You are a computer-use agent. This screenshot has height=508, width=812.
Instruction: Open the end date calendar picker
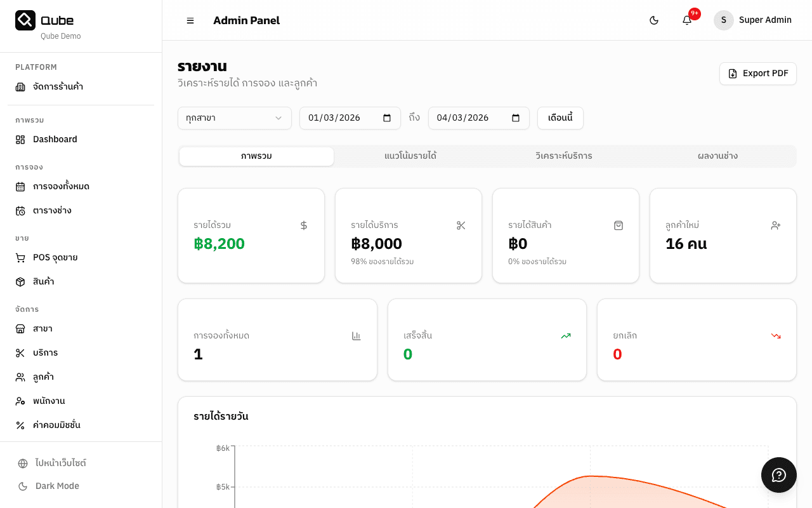pos(516,118)
